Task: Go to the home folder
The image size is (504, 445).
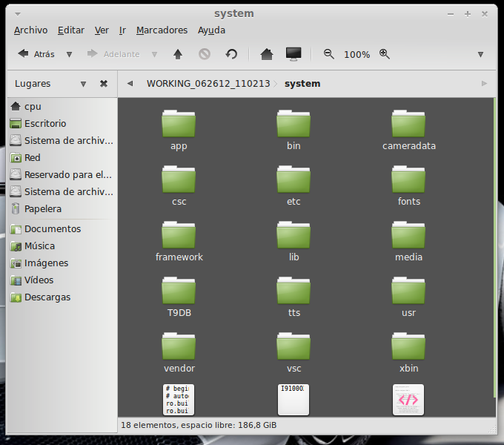Action: point(267,54)
